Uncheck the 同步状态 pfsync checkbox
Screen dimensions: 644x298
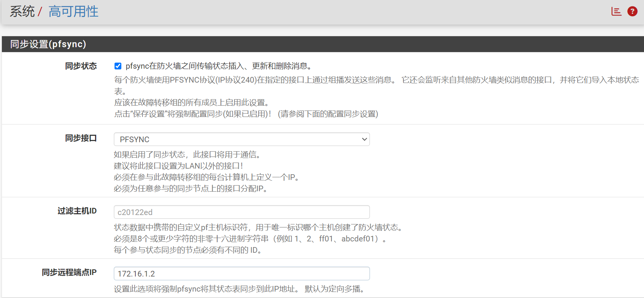(x=118, y=66)
